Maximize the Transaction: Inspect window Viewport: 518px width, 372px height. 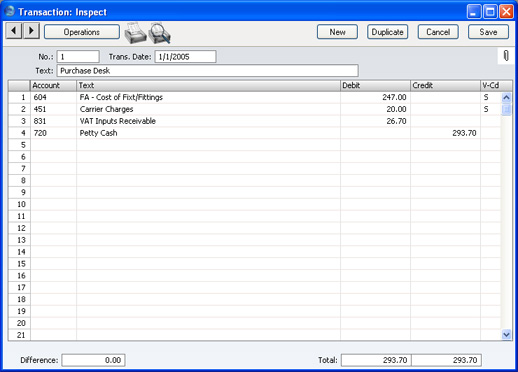tap(490, 12)
